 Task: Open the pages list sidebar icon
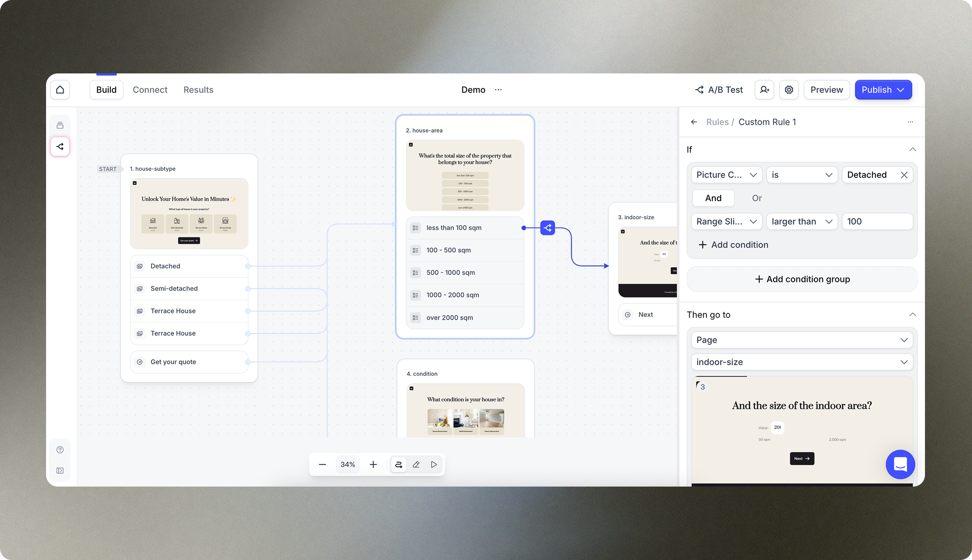[x=60, y=125]
